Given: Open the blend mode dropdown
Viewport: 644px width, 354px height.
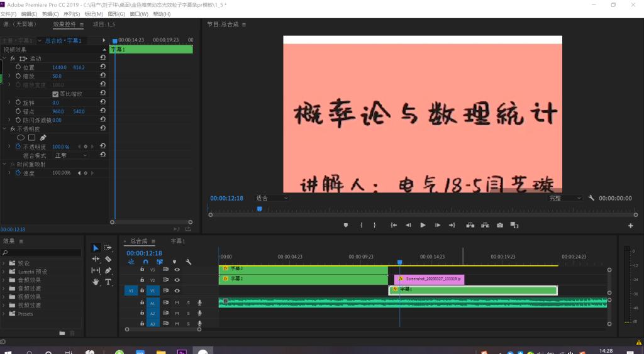Looking at the screenshot, I should point(71,155).
